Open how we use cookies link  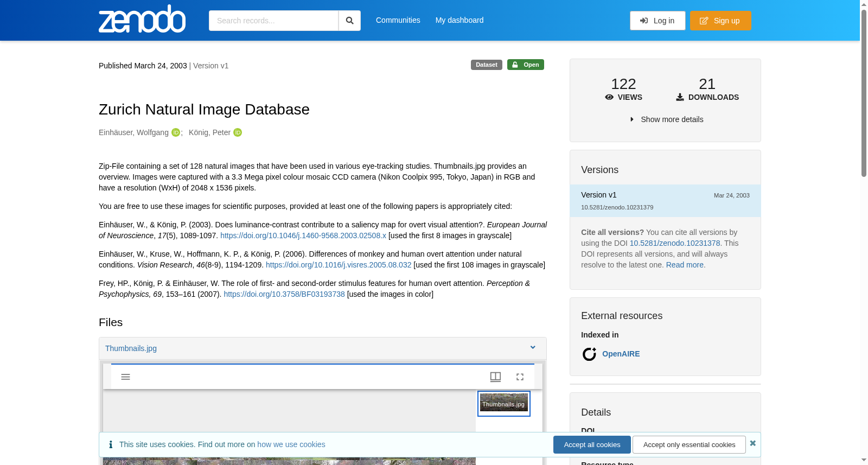tap(291, 444)
